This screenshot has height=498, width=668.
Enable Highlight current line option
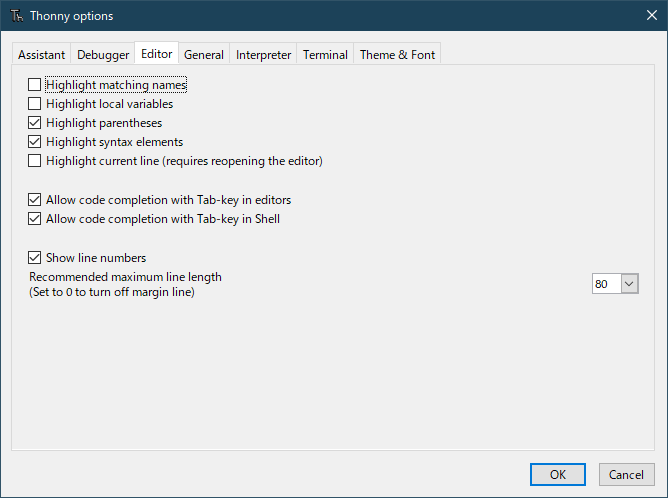35,161
